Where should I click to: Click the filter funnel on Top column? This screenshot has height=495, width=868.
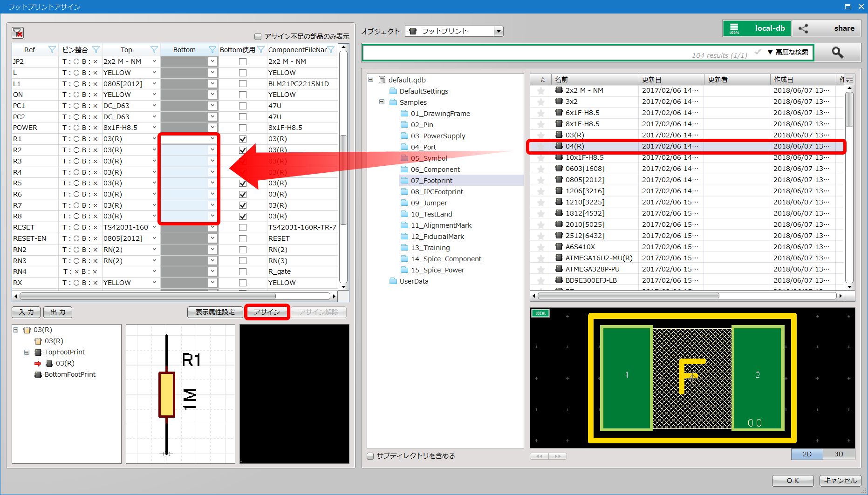coord(154,50)
